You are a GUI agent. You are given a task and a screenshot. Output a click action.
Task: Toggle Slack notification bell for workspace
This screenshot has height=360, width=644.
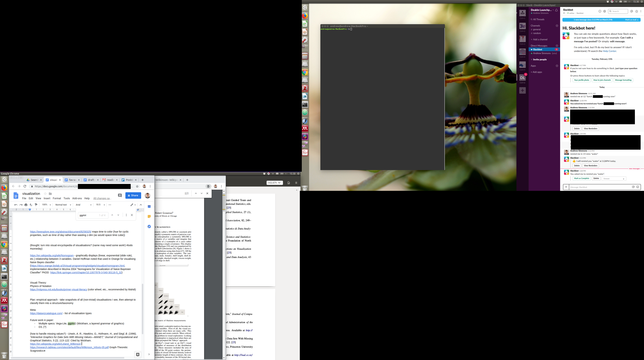click(557, 10)
